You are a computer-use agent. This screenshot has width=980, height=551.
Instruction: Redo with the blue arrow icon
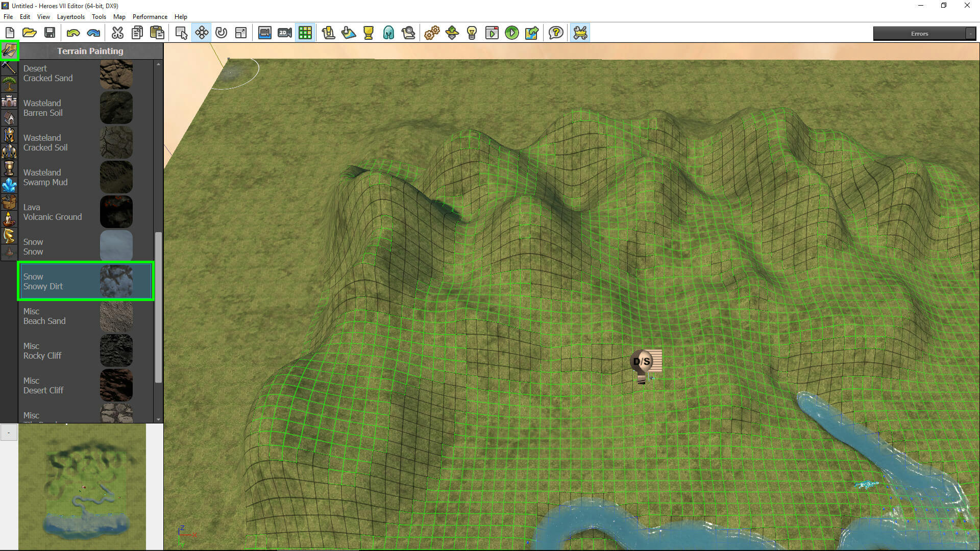pos(93,33)
